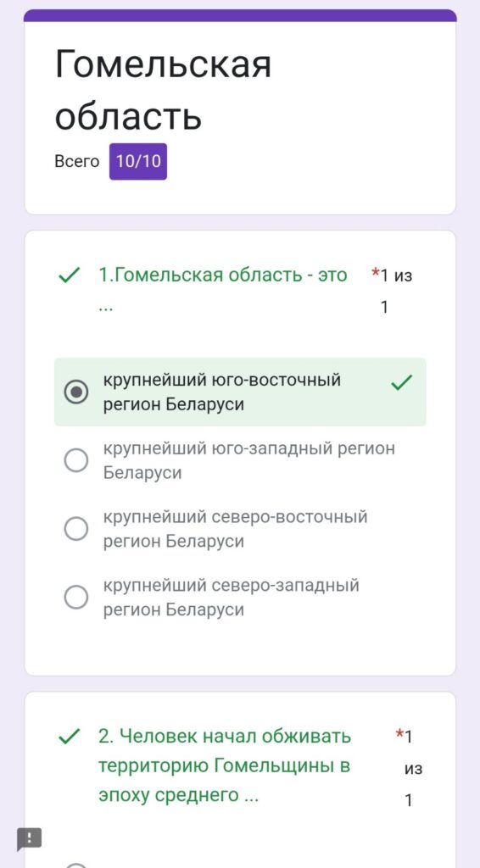The image size is (480, 868).
Task: Click question 2 text about Гомельщины
Action: (225, 766)
